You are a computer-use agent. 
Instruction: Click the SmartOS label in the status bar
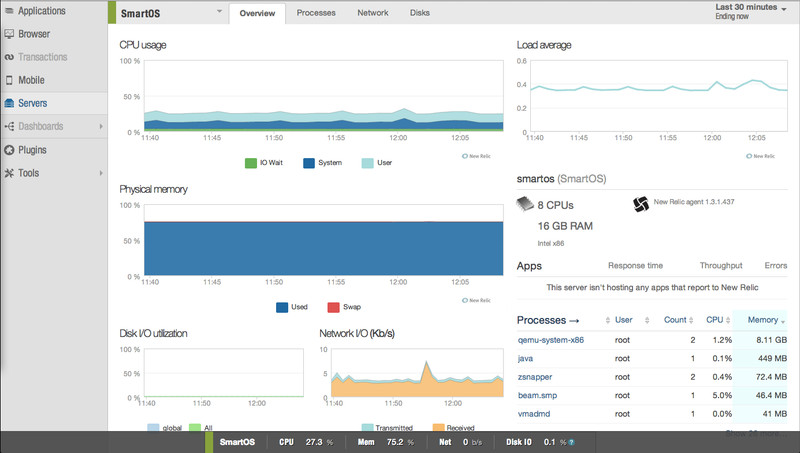click(237, 442)
